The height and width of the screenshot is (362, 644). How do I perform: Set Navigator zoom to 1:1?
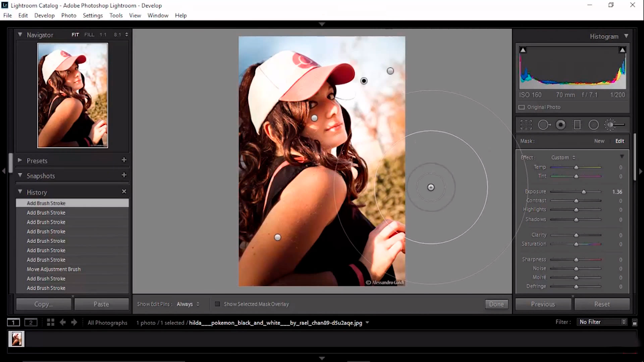click(x=103, y=35)
